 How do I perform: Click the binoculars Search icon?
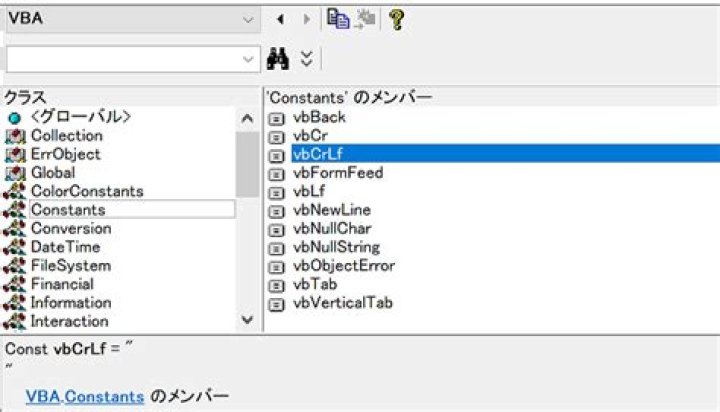[x=279, y=59]
